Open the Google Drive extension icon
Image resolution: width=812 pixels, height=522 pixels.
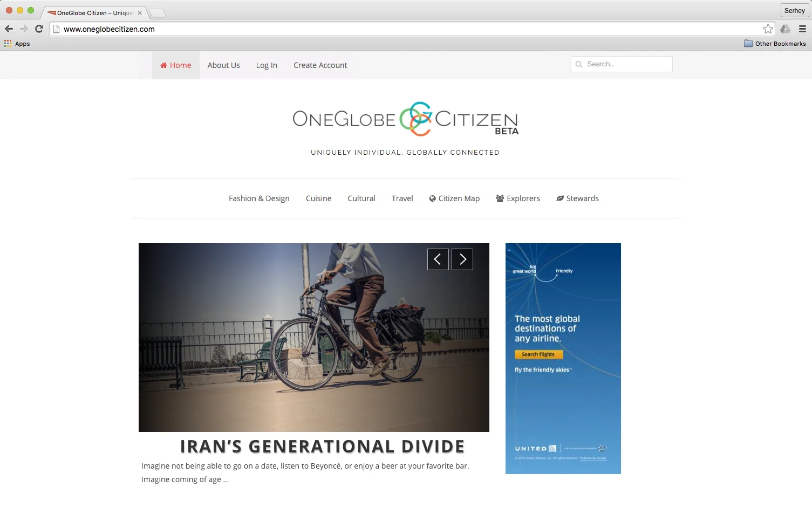pos(786,29)
